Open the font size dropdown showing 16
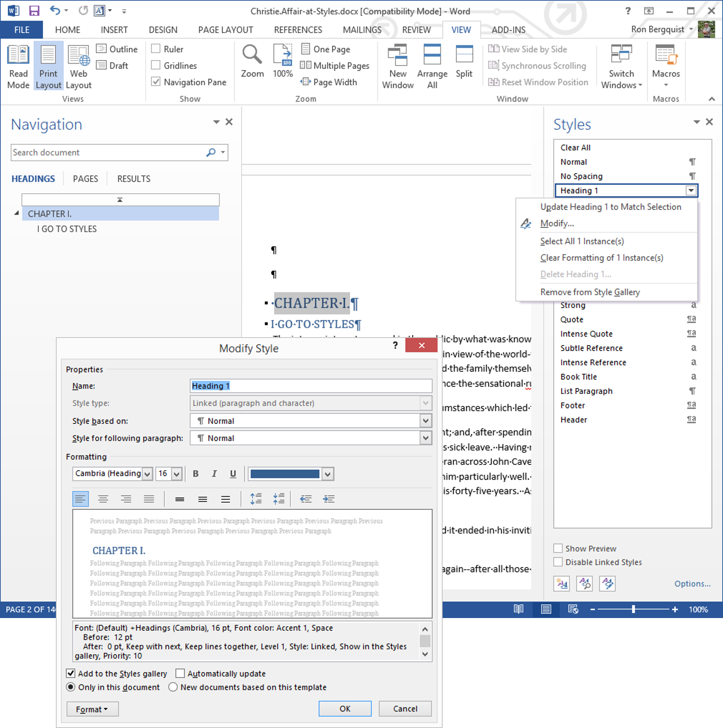 (177, 474)
